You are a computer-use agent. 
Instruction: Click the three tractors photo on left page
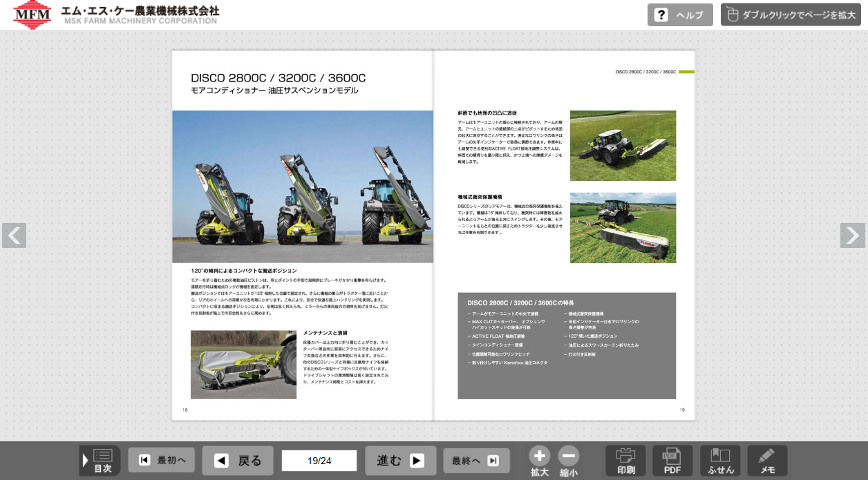point(303,186)
